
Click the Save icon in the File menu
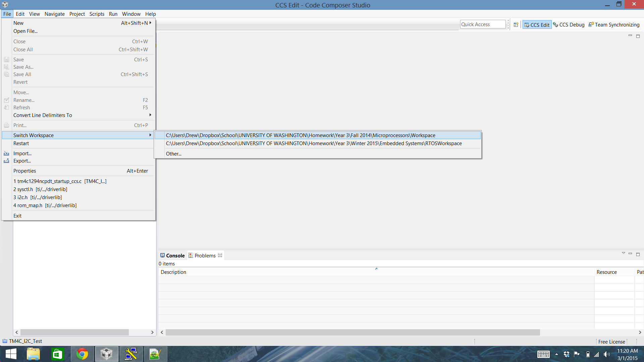point(7,59)
